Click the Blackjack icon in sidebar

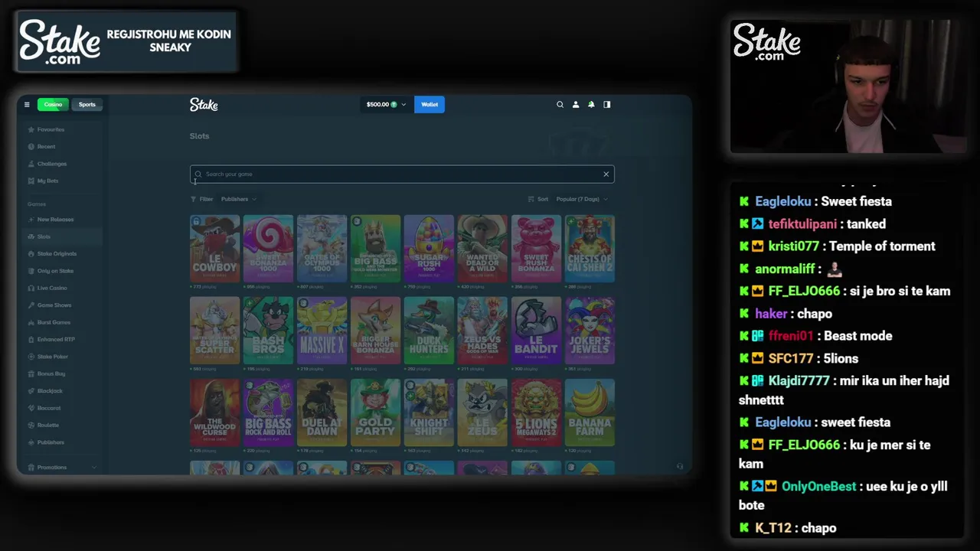coord(31,391)
